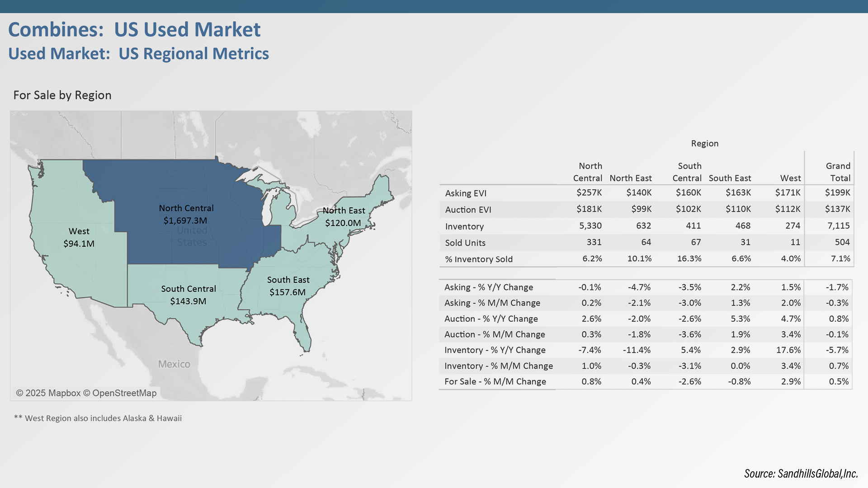
Task: Click the North East region label
Action: 344,211
